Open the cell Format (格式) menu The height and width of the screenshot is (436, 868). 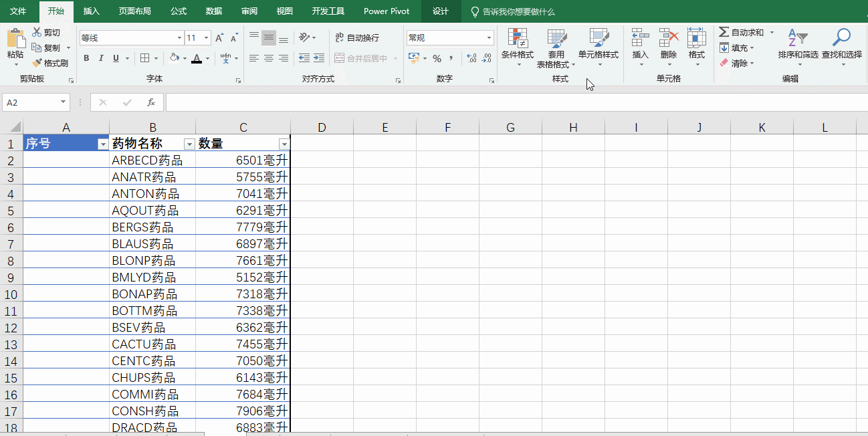(697, 47)
